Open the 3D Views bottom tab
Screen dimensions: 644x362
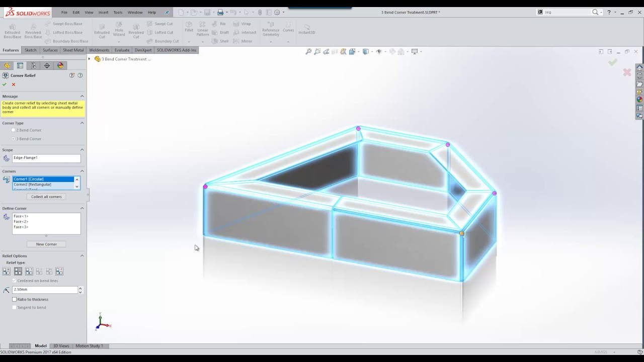click(61, 346)
